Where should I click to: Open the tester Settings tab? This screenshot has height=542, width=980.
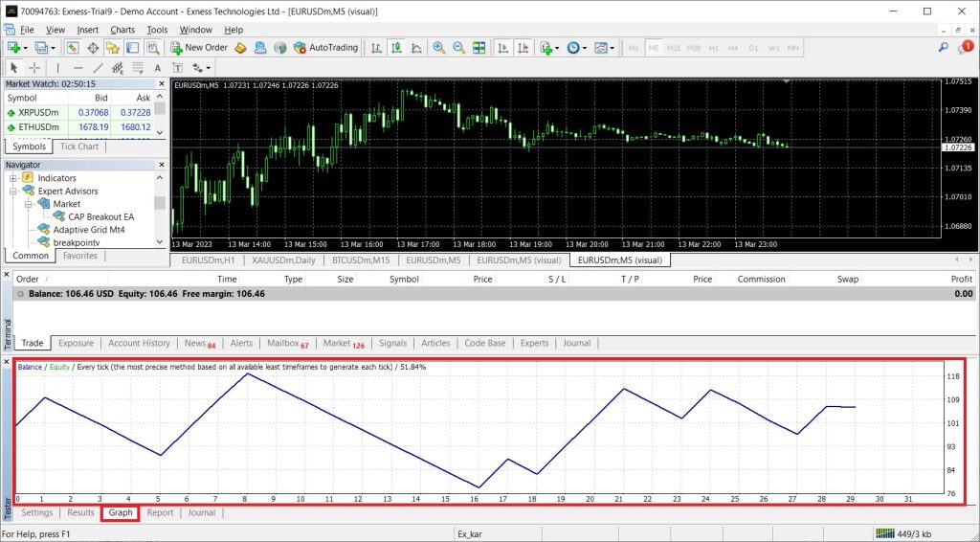pyautogui.click(x=37, y=512)
